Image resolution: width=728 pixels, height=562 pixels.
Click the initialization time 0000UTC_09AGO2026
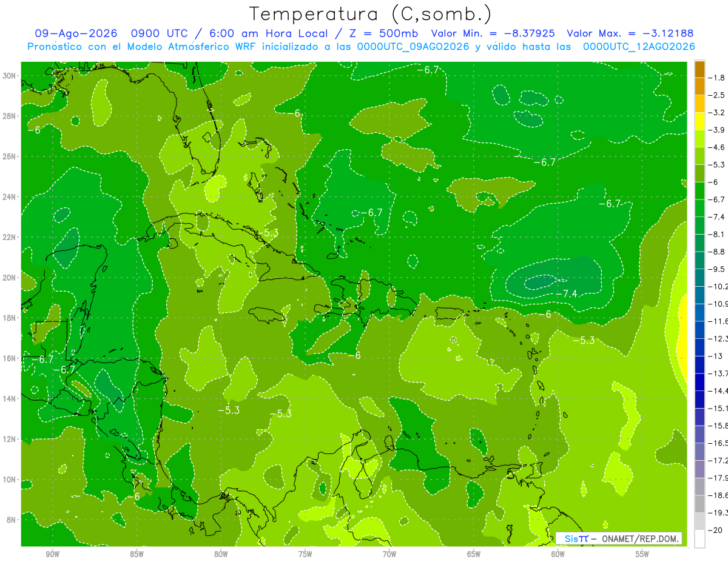[413, 47]
